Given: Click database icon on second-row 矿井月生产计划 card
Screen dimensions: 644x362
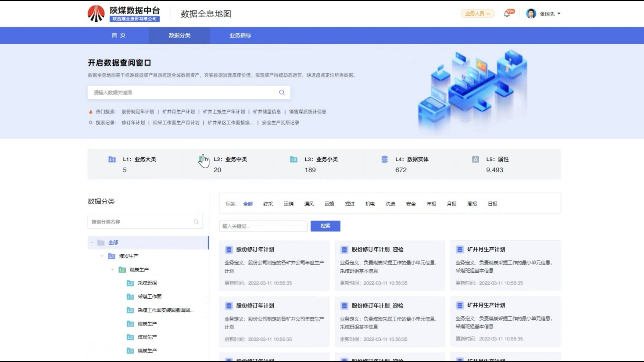Looking at the screenshot, I should click(460, 305).
